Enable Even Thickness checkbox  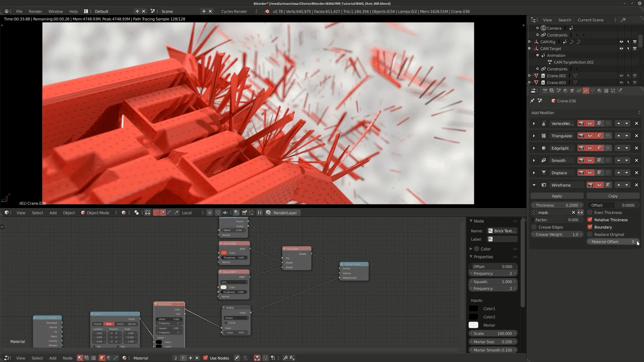590,213
